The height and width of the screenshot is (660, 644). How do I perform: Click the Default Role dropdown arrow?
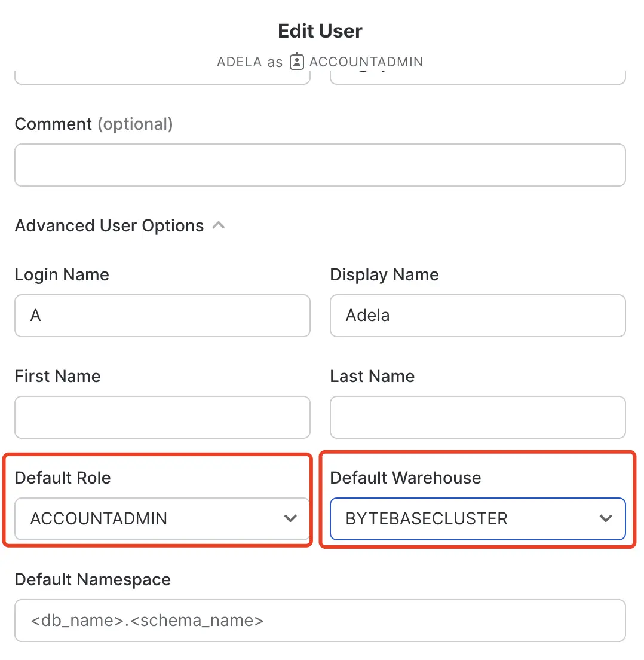pos(290,518)
